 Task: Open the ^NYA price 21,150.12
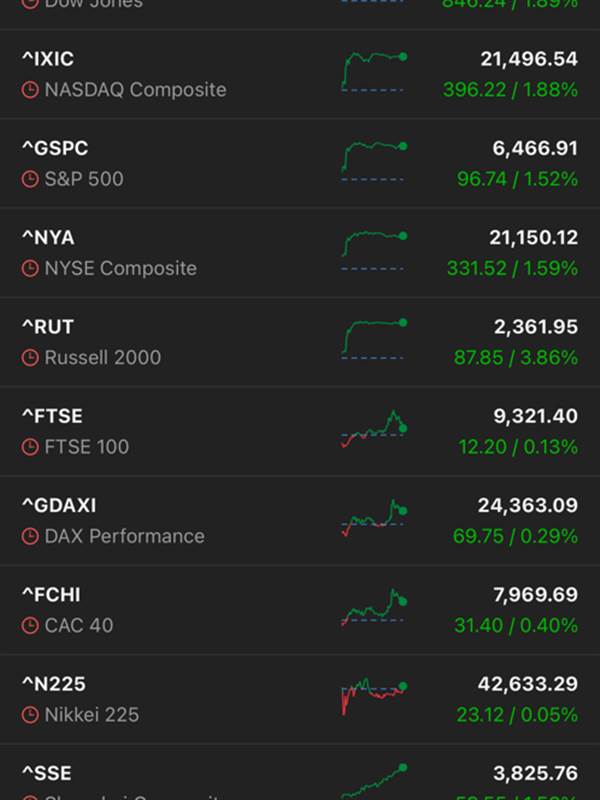(x=534, y=238)
